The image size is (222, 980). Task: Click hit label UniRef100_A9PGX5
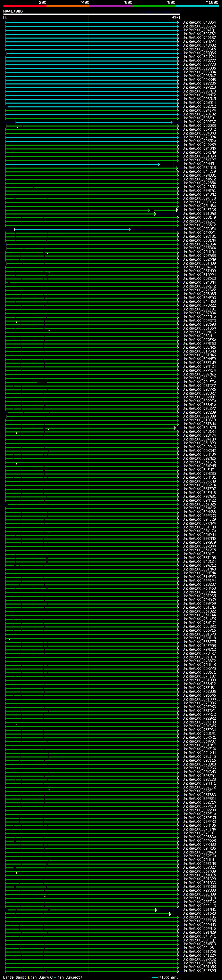pos(199,49)
